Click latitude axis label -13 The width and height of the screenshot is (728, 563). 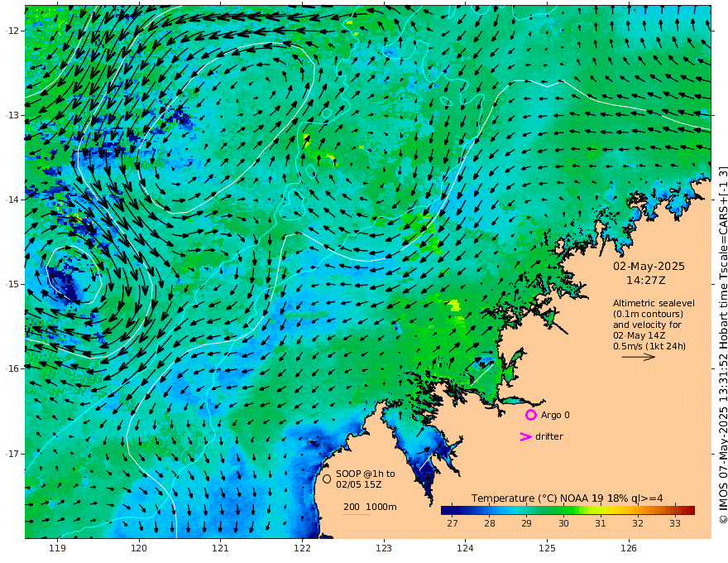(x=12, y=115)
